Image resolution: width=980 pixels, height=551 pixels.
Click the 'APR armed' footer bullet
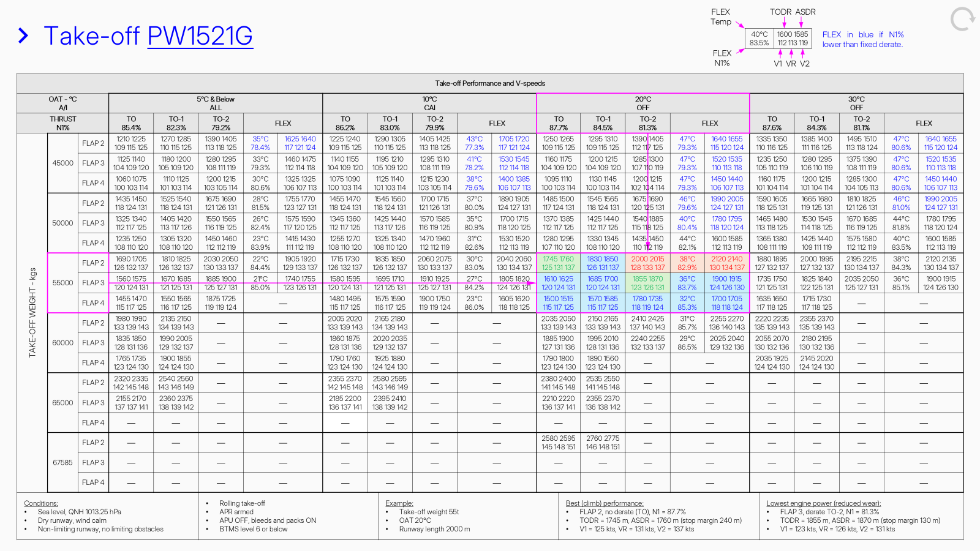coord(236,512)
